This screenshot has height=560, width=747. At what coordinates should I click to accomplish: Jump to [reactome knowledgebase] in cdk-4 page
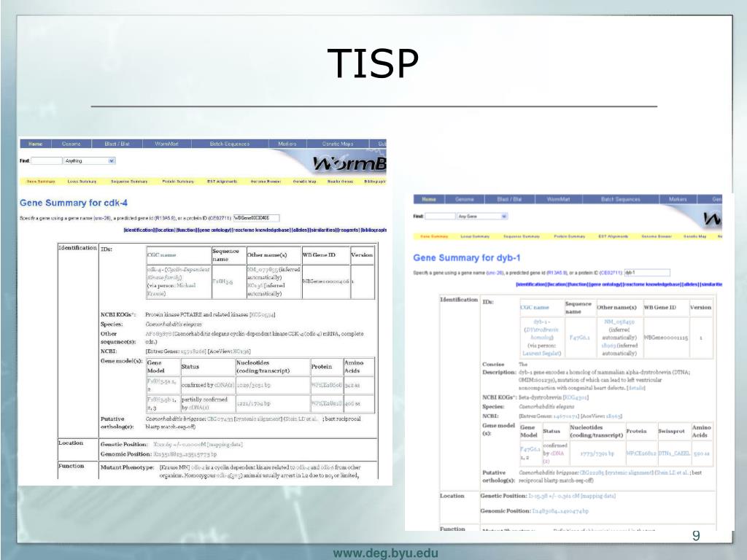[261, 230]
